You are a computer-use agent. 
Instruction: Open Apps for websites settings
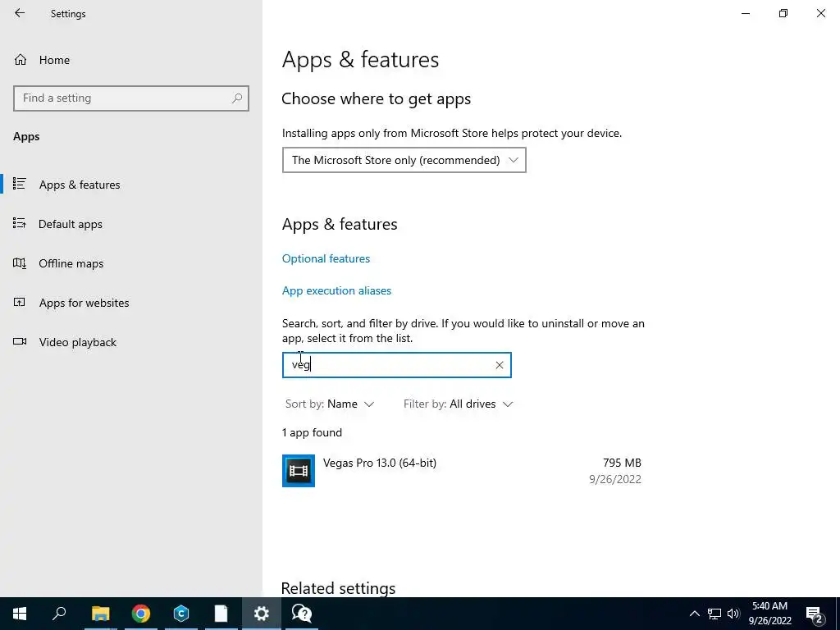[84, 303]
